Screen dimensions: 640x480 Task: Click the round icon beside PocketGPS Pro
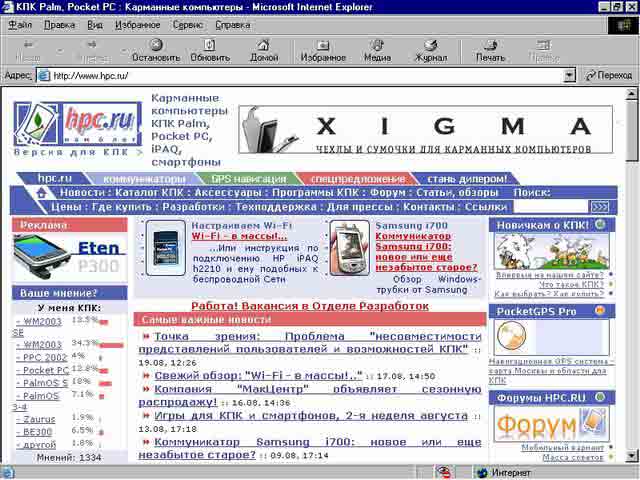pyautogui.click(x=600, y=311)
